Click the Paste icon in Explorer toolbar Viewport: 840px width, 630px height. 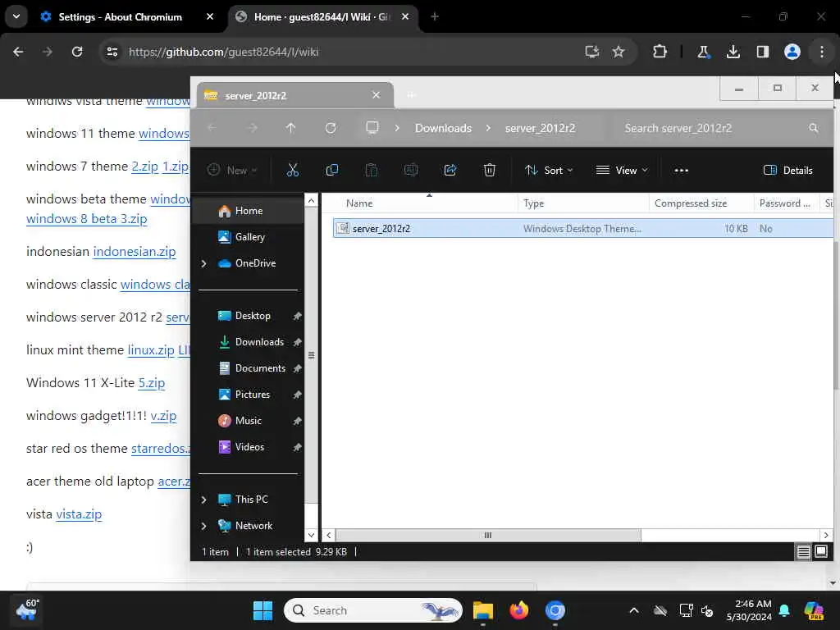click(372, 171)
